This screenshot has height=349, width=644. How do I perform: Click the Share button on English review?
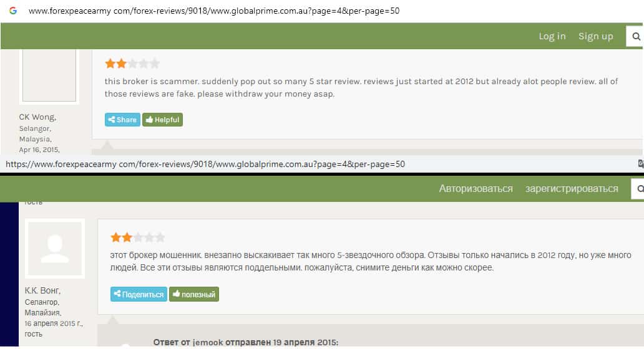click(x=122, y=120)
